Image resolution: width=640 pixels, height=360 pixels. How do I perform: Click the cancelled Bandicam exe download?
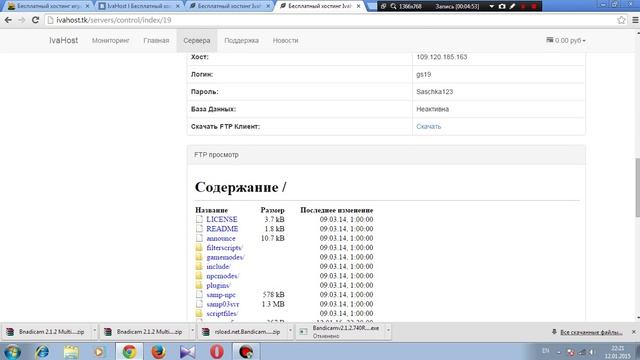340,332
